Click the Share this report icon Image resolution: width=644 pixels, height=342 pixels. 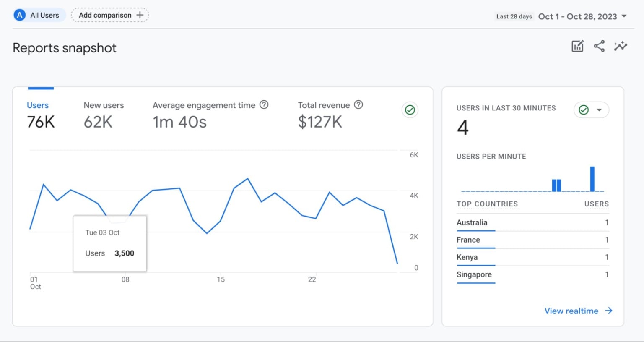pos(599,46)
